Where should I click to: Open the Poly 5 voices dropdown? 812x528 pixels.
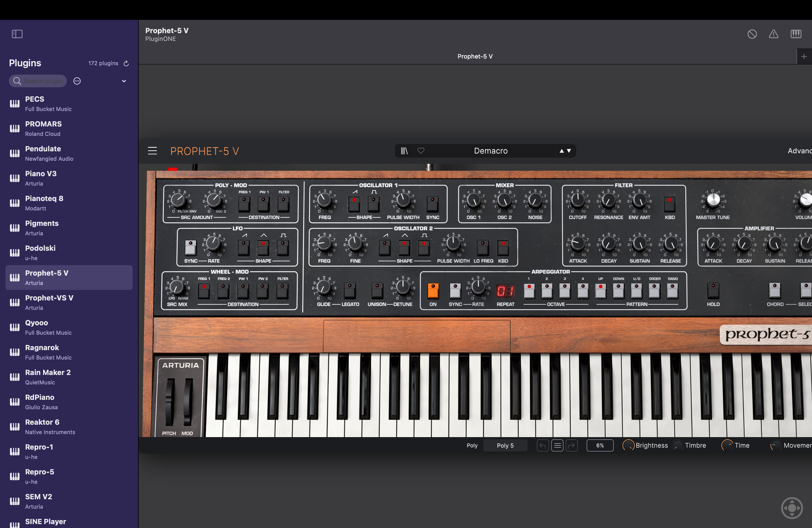click(505, 446)
